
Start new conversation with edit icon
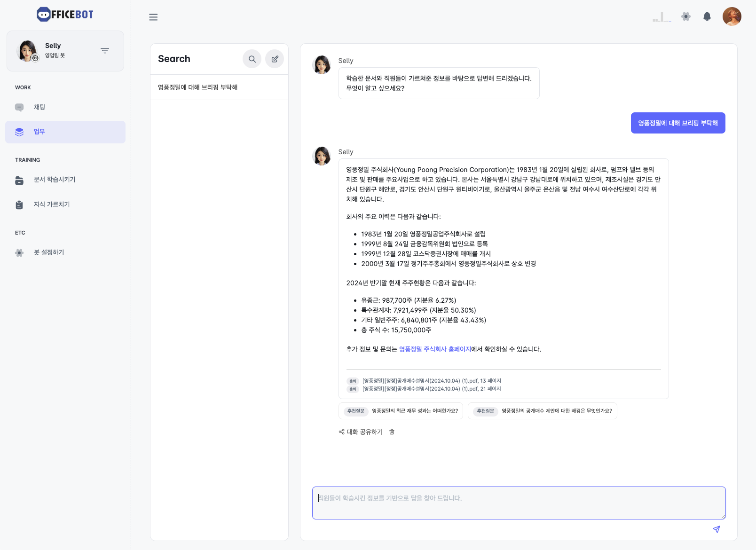(275, 59)
